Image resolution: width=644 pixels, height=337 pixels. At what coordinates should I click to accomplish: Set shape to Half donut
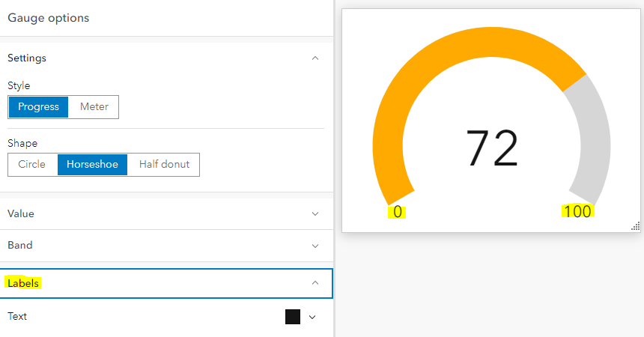pyautogui.click(x=164, y=165)
